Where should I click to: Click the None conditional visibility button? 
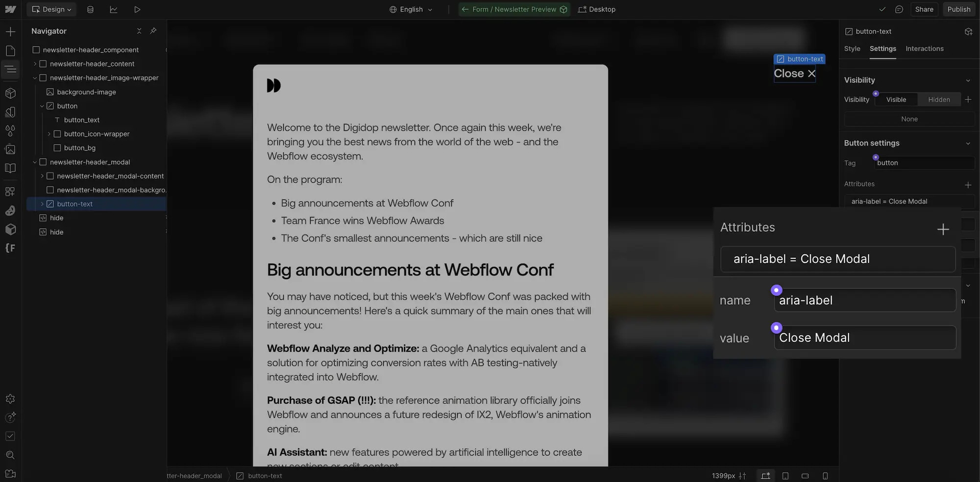(909, 119)
